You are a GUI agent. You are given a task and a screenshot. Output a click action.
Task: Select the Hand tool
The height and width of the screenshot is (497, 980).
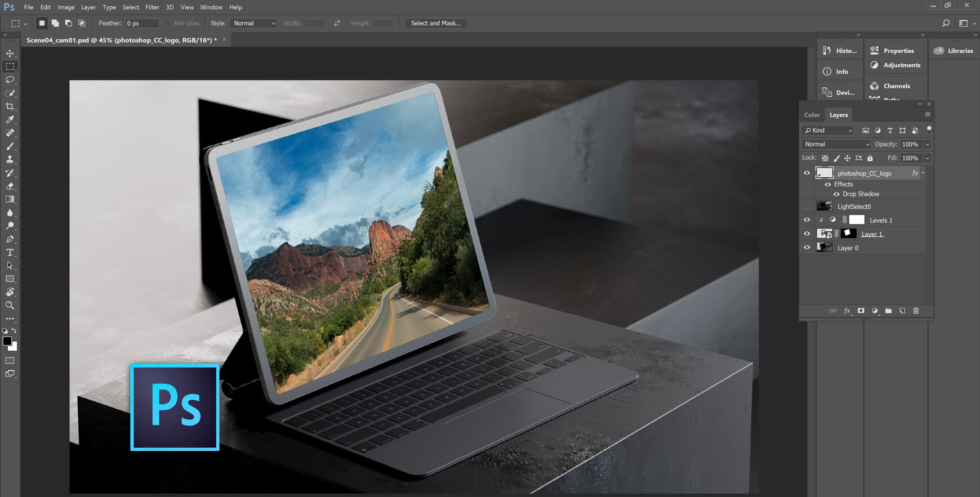(x=10, y=292)
